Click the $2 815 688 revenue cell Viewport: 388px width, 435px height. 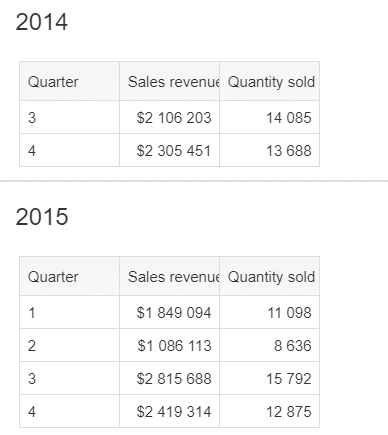click(169, 378)
